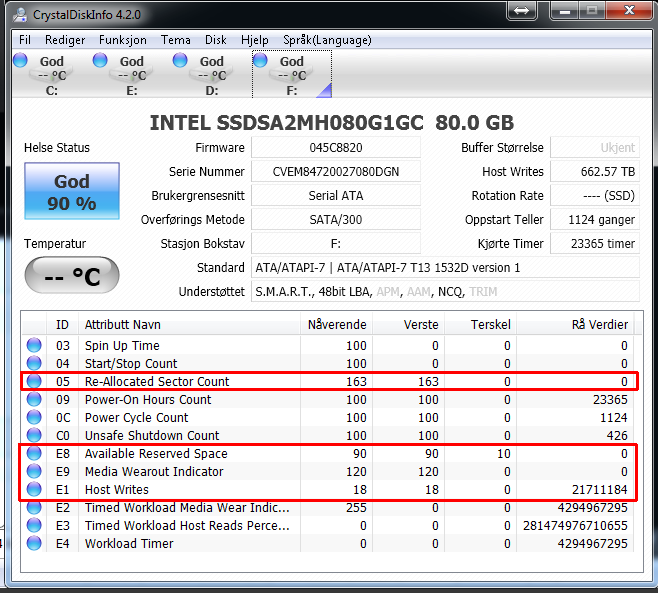Click raw value 21711184 for Host Writes

coord(600,490)
